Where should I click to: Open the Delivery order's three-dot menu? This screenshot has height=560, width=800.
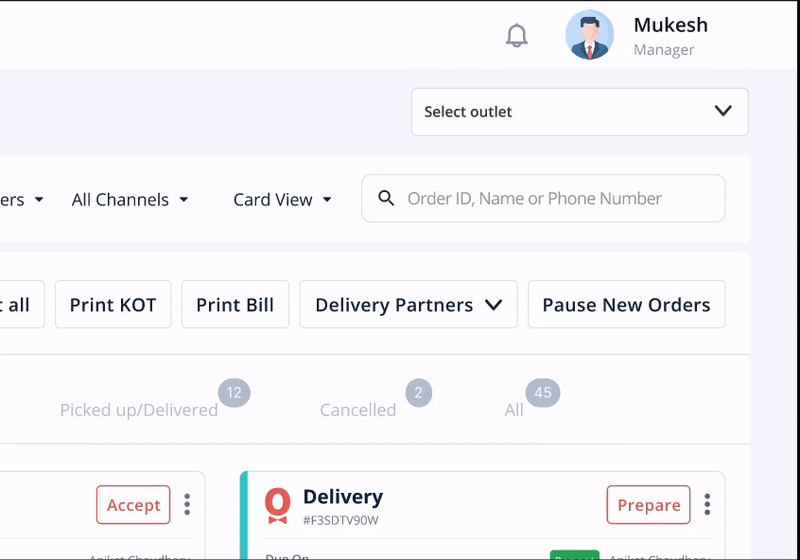pos(707,505)
